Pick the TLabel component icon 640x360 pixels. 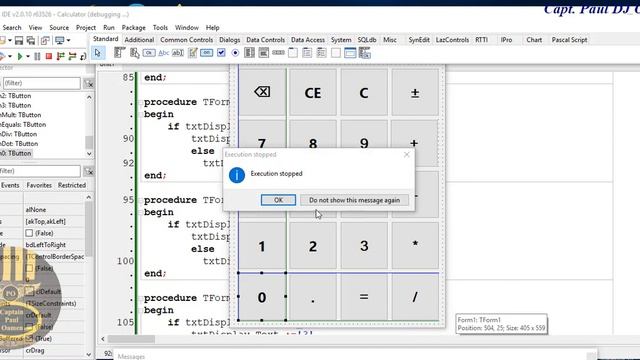pos(164,53)
